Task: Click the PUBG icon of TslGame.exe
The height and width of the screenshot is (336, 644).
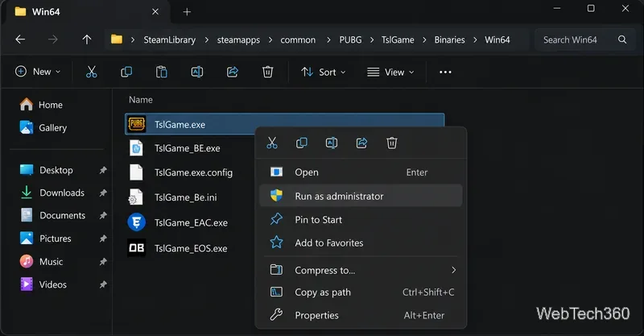Action: coord(137,124)
